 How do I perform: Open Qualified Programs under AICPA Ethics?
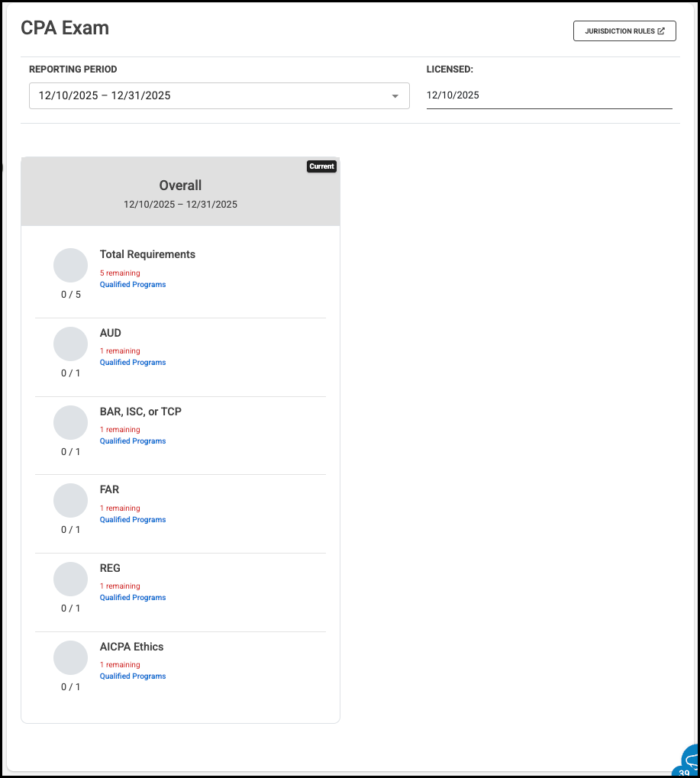point(133,676)
